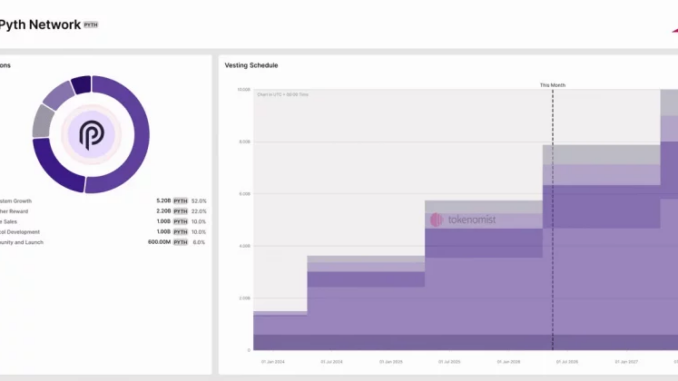Click the 22.0% percentage value
This screenshot has height=381, width=678.
pos(199,211)
